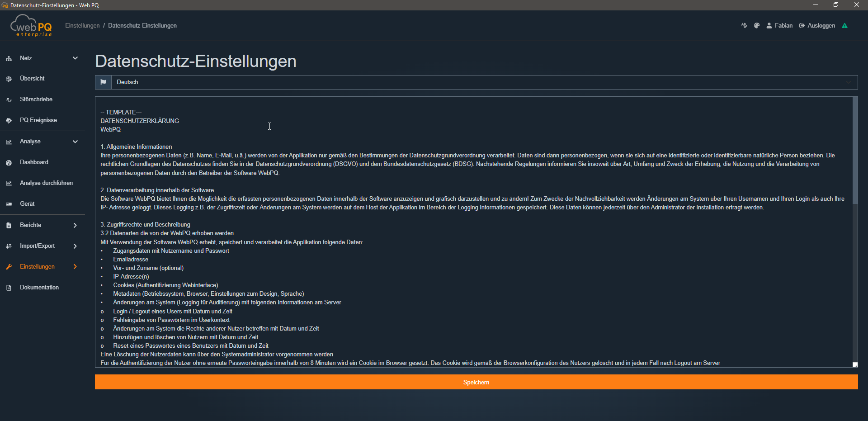Select Übersicht in the sidebar

[32, 79]
